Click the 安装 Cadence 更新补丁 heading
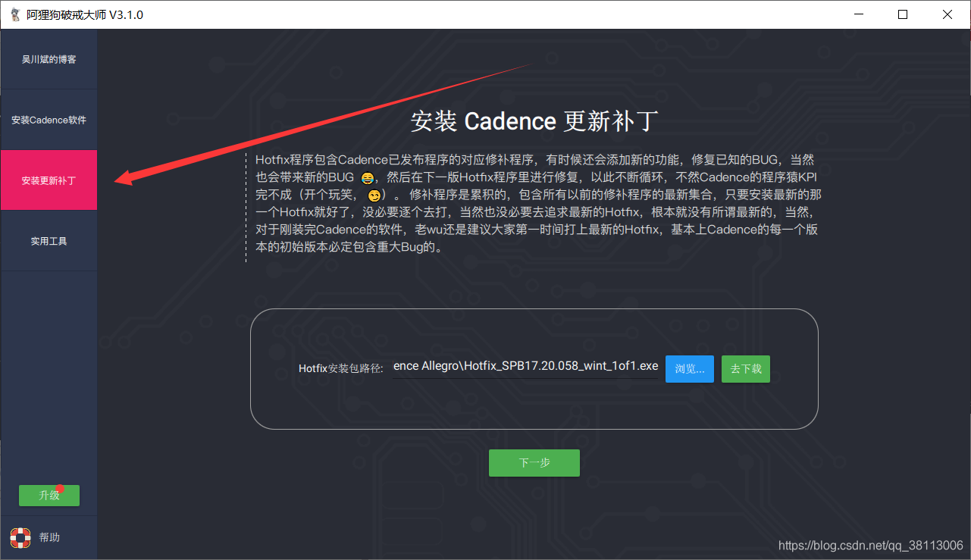 534,121
